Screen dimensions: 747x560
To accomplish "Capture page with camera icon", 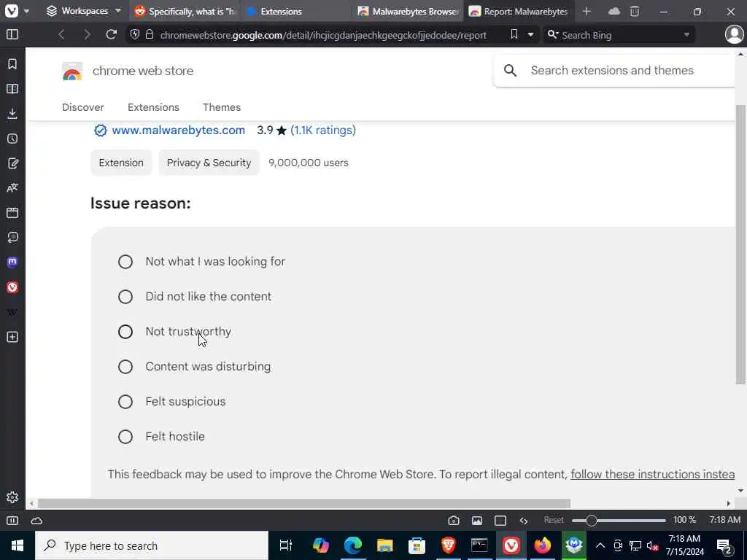I will tap(454, 521).
